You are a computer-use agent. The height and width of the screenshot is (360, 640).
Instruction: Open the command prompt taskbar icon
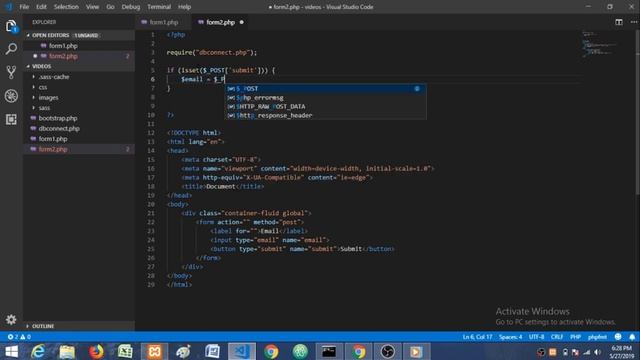point(329,351)
